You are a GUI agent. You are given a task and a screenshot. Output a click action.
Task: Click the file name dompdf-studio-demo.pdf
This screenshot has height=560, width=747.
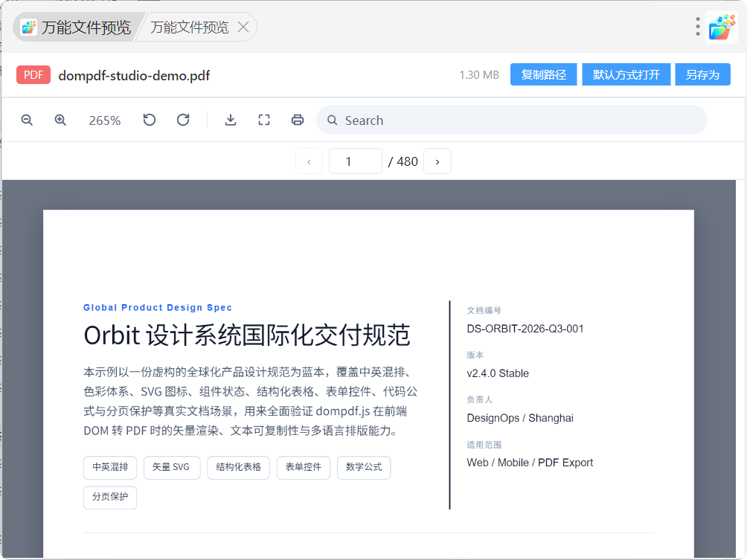tap(134, 76)
